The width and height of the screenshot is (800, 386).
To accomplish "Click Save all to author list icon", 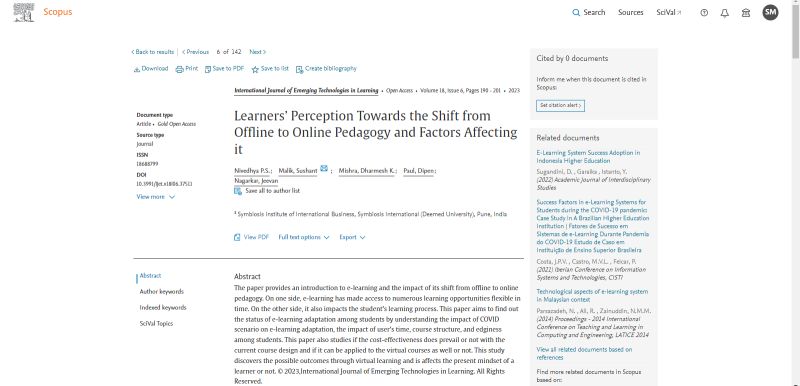I will [238, 191].
